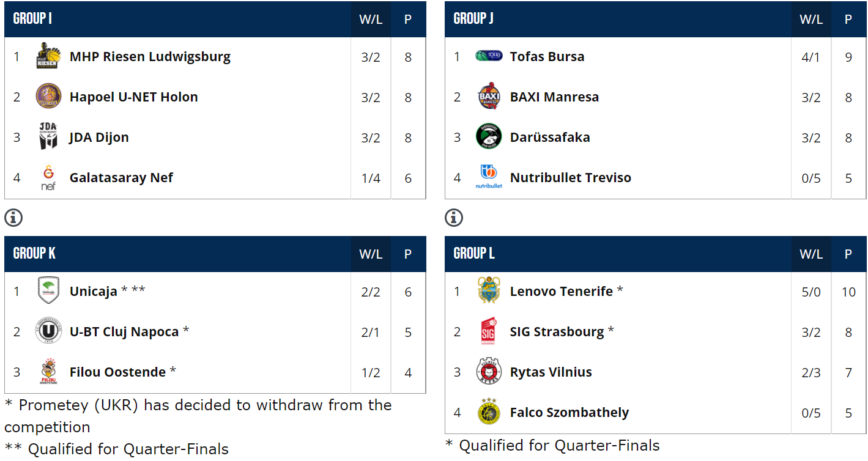Click the MHP Riesen Ludwigsburg team logo

tap(48, 56)
